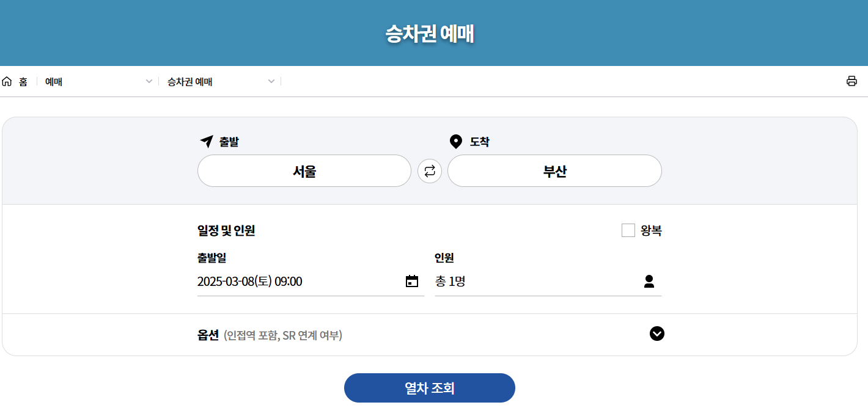
Task: Open the 승차권 예매 breadcrumb dropdown
Action: coord(271,81)
